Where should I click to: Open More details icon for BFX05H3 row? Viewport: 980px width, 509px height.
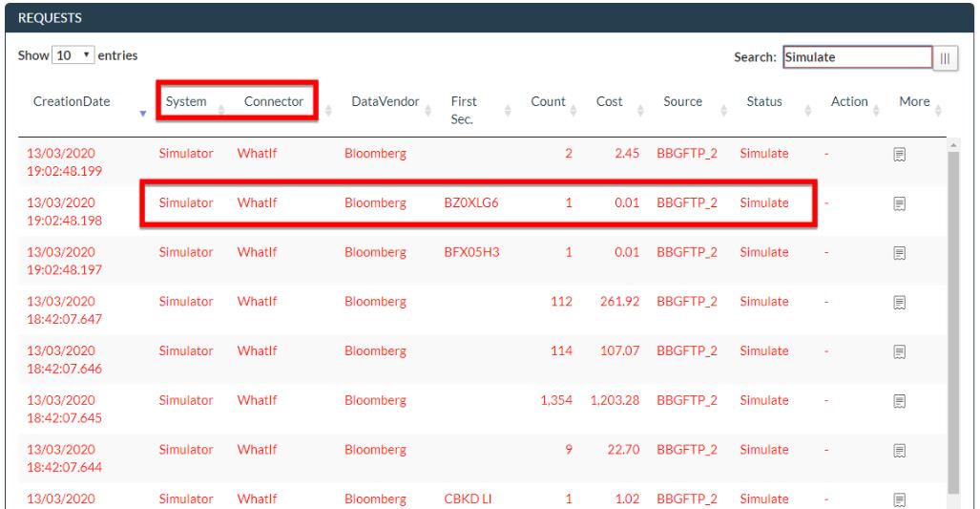tap(899, 253)
